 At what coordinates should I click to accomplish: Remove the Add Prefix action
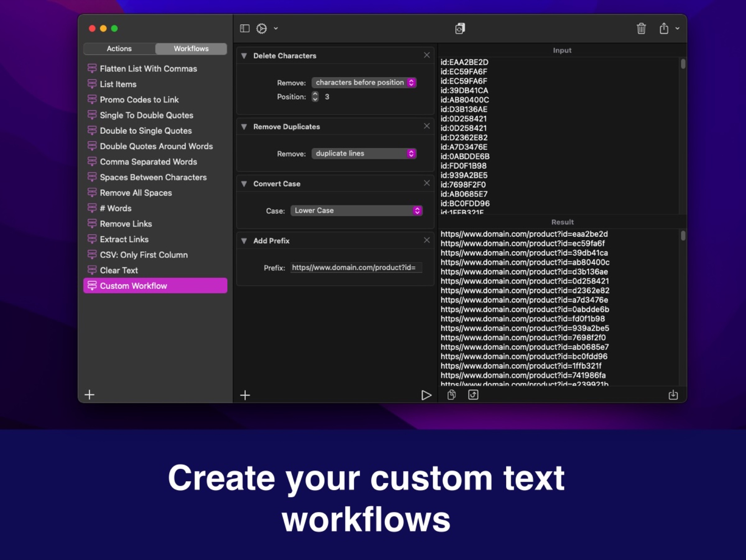[427, 240]
